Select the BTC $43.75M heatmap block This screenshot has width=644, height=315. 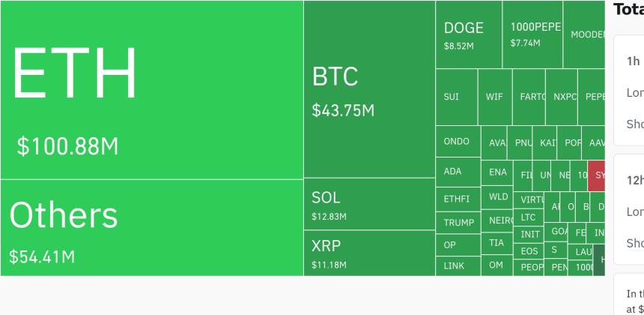tap(369, 90)
